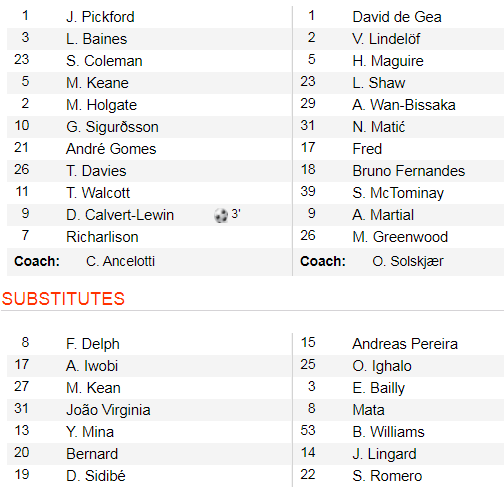Open Richarlison player page
This screenshot has height=499, width=504.
click(102, 237)
